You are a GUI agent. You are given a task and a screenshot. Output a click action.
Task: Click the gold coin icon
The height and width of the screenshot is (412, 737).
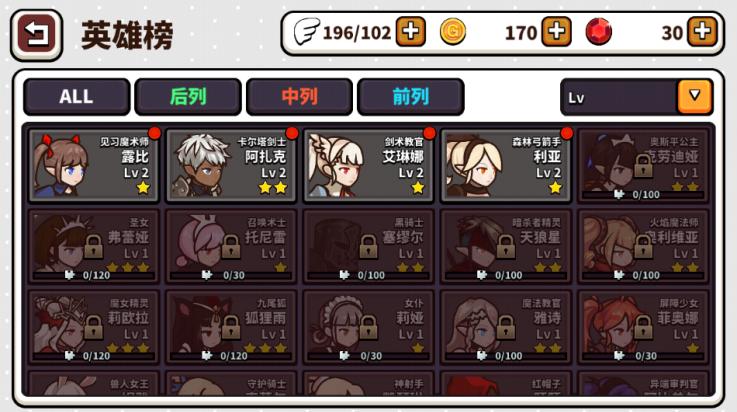(x=453, y=32)
